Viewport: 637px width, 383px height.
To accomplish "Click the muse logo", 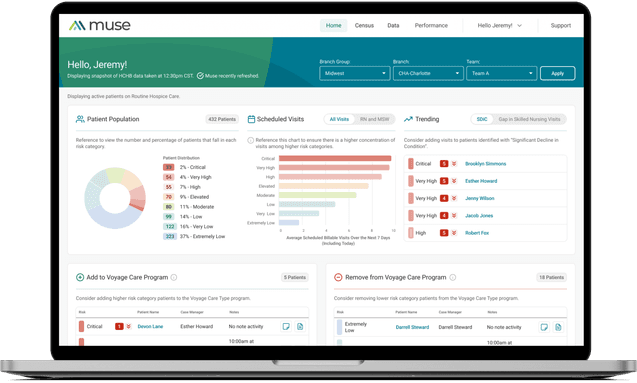I will click(x=100, y=26).
